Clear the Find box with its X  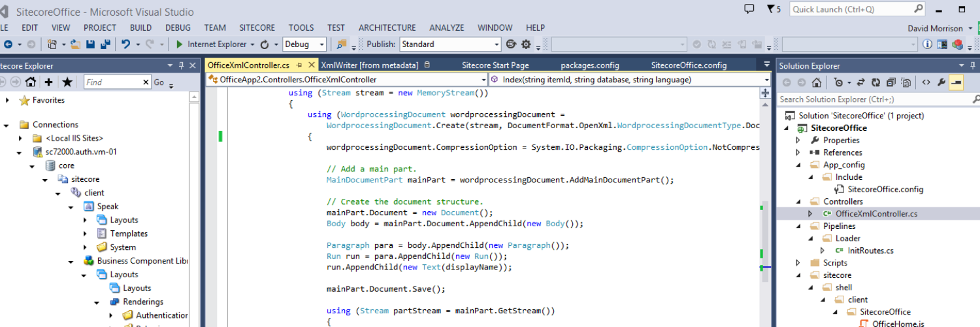pos(146,82)
